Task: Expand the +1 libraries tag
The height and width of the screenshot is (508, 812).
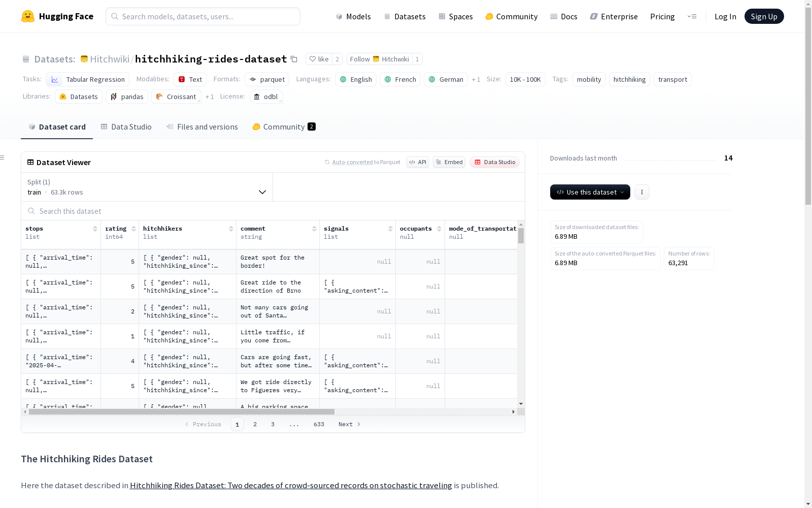Action: [210, 97]
